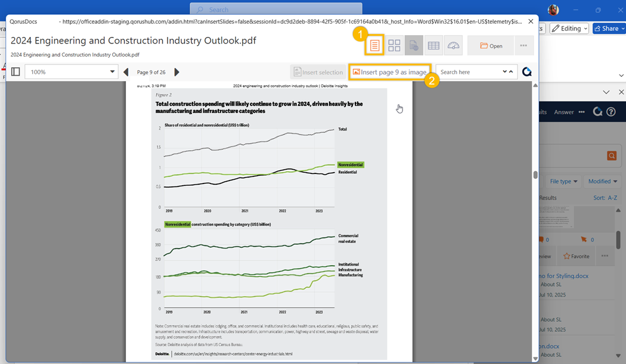Open the gauge dashboard icon
Viewport: 626px width, 364px height.
[453, 45]
